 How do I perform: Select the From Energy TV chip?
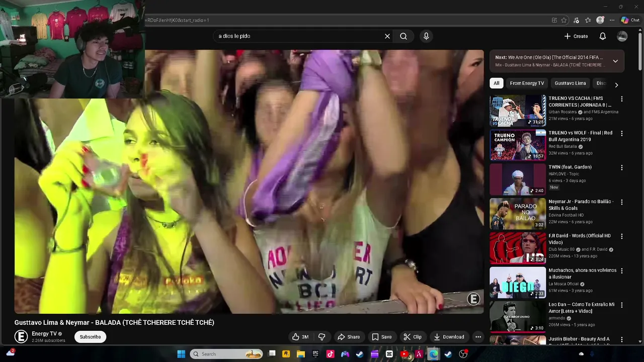click(x=527, y=83)
